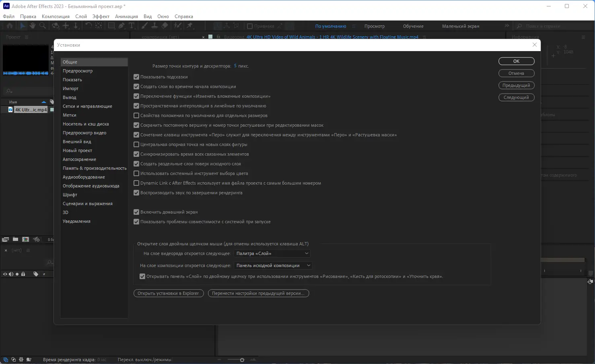The width and height of the screenshot is (595, 364).
Task: Toggle 'Создать слои во времени начала композиции'
Action: pos(136,86)
